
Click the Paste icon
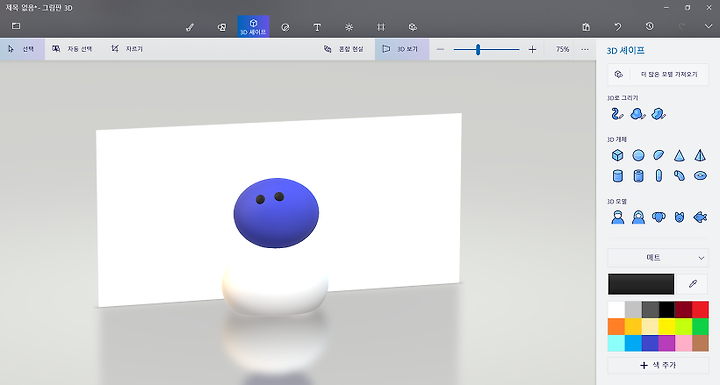(x=586, y=27)
